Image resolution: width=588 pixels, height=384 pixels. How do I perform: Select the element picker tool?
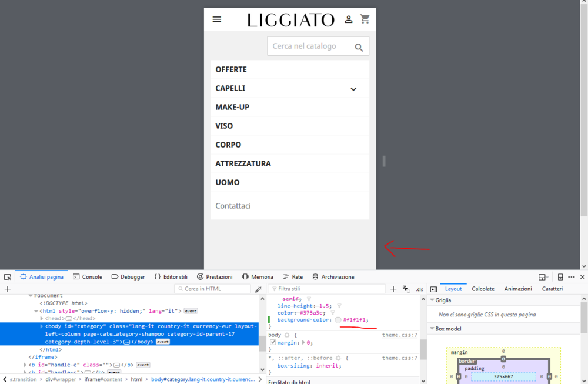(x=7, y=276)
